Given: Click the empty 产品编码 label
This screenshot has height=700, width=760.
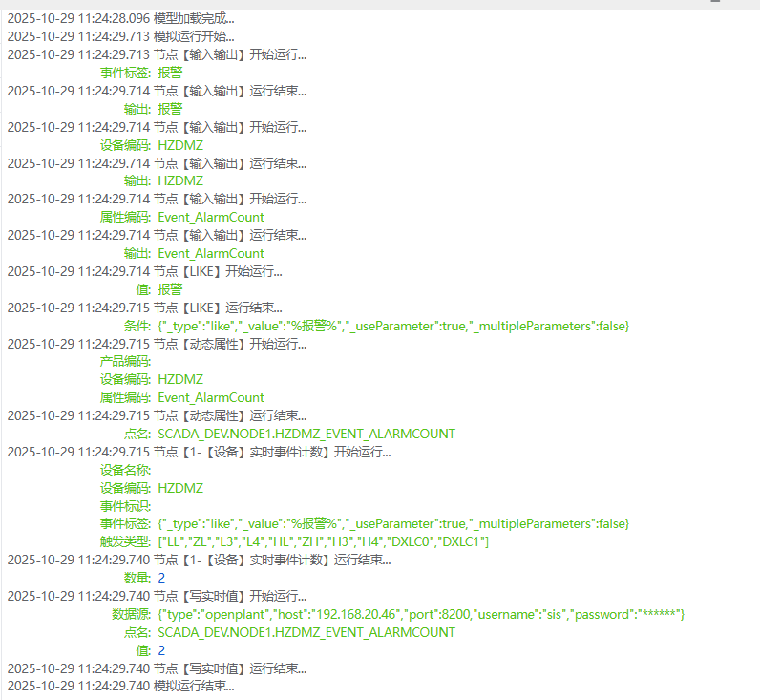Looking at the screenshot, I should point(125,361).
